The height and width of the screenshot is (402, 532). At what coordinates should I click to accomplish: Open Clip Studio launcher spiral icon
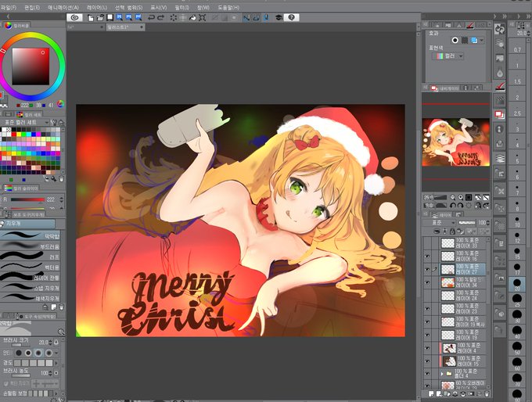pos(74,18)
